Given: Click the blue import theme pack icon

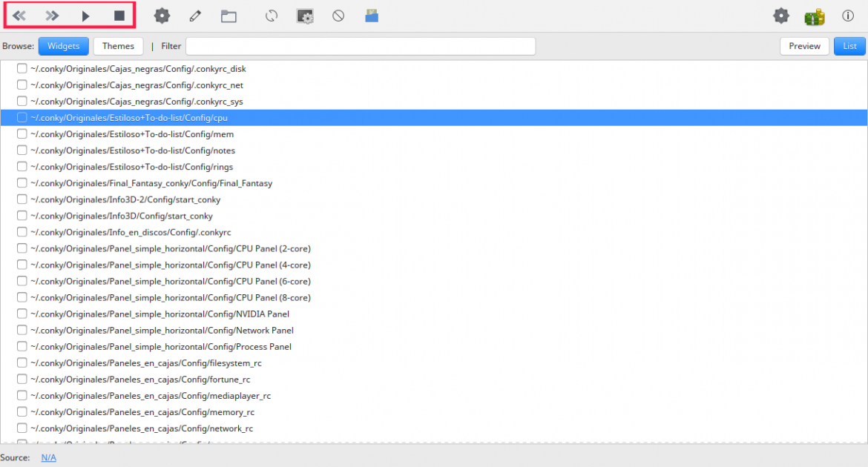Looking at the screenshot, I should point(372,16).
